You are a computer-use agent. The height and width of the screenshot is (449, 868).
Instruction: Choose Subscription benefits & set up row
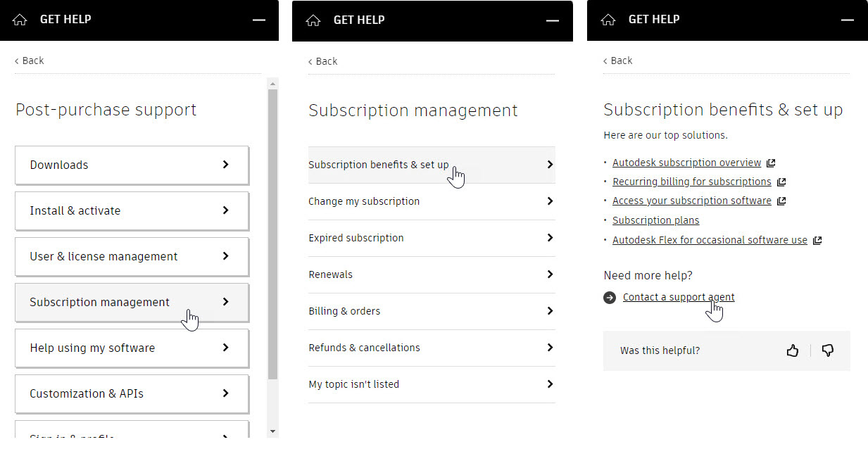[432, 165]
